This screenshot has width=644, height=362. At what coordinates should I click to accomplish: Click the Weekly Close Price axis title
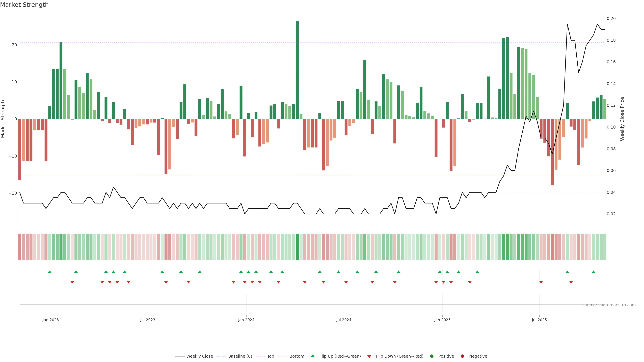tap(622, 119)
